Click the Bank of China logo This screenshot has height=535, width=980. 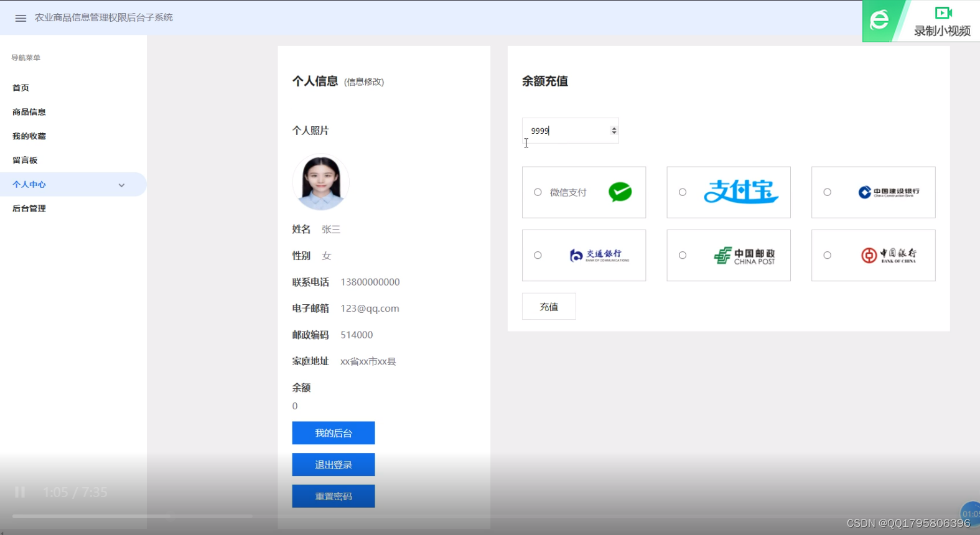pos(889,255)
